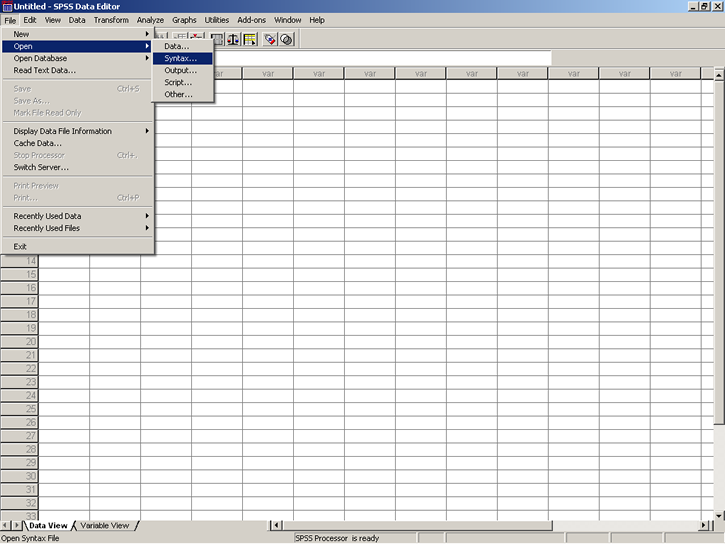Click the tab-scroll left arrow beside Data View
Viewport: 725px width, 544px height.
click(x=6, y=526)
